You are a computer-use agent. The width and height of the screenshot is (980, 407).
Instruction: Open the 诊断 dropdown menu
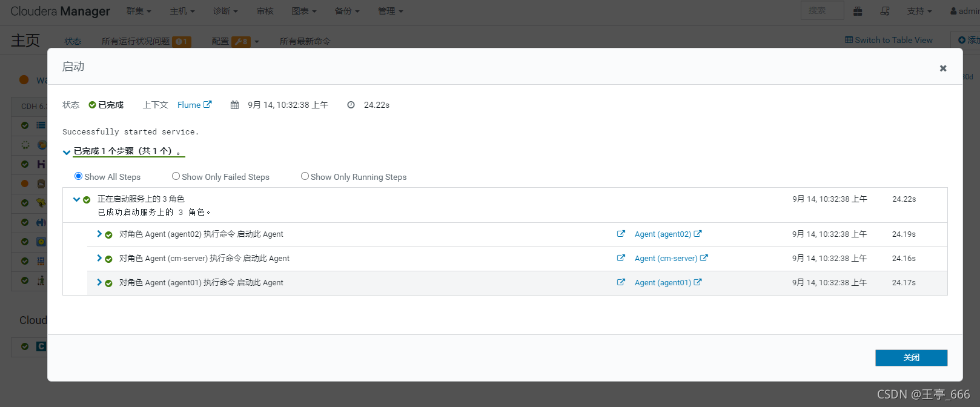(x=225, y=11)
